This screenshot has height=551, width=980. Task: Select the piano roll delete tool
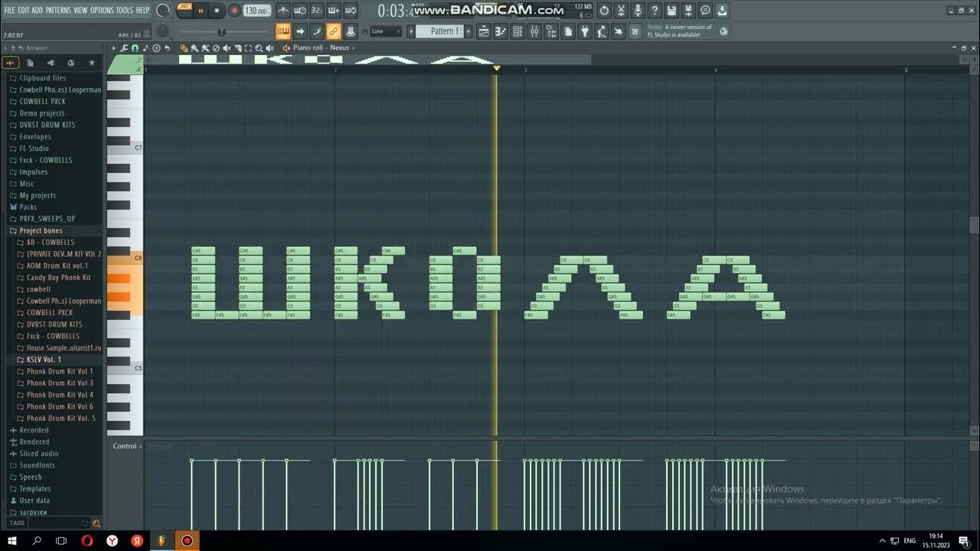[217, 47]
